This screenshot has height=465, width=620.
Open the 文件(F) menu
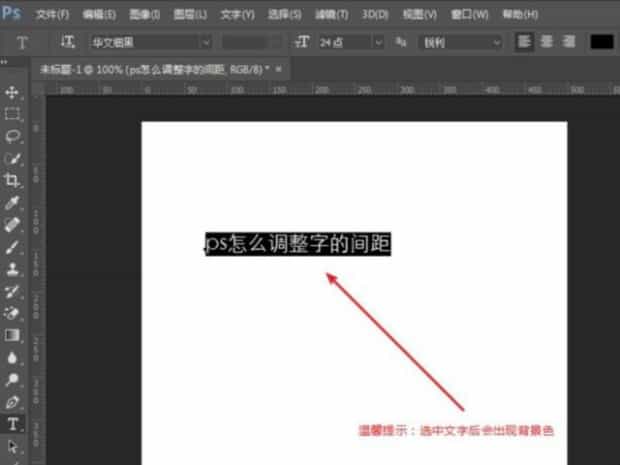point(52,15)
